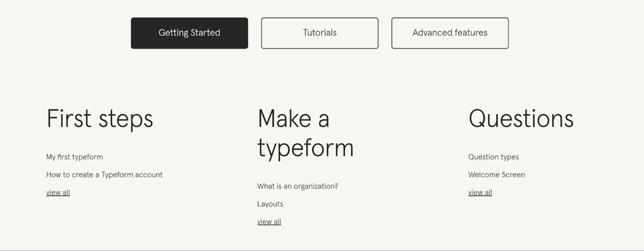644x251 pixels.
Task: Select the Getting Started tab
Action: 189,33
